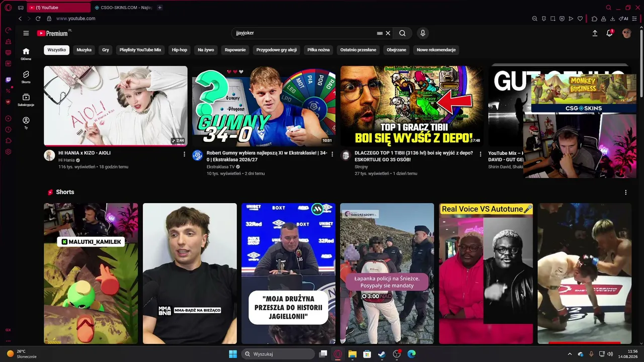
Task: Click the browser address bar URL
Action: tap(75, 19)
